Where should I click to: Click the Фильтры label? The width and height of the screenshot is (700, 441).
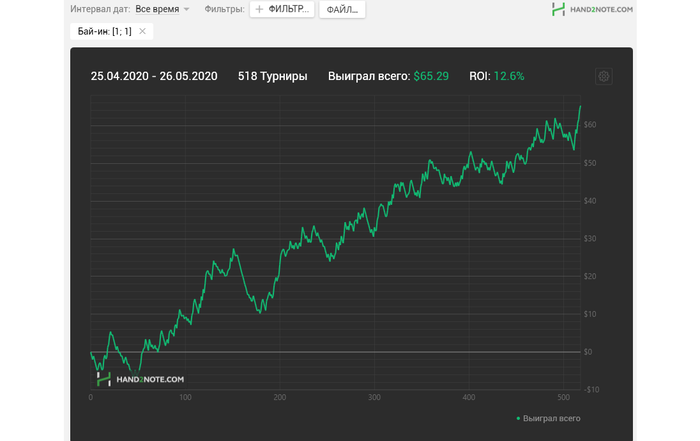coord(225,9)
